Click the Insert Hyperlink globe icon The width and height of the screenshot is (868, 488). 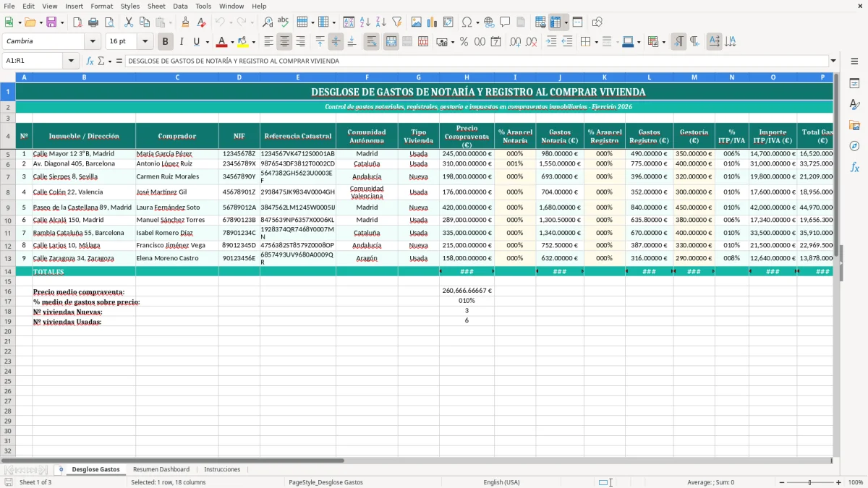pos(489,22)
